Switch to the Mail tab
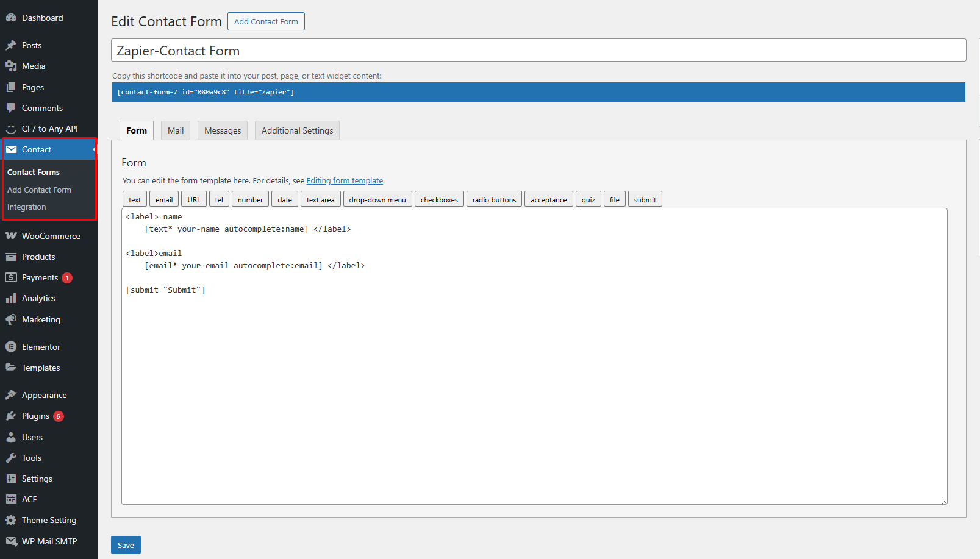 (176, 130)
